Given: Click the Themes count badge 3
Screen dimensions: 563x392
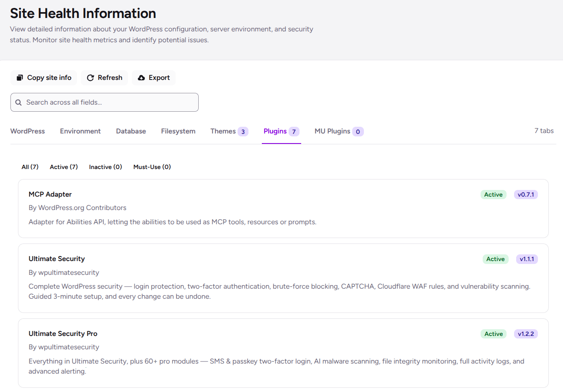Looking at the screenshot, I should click(243, 132).
